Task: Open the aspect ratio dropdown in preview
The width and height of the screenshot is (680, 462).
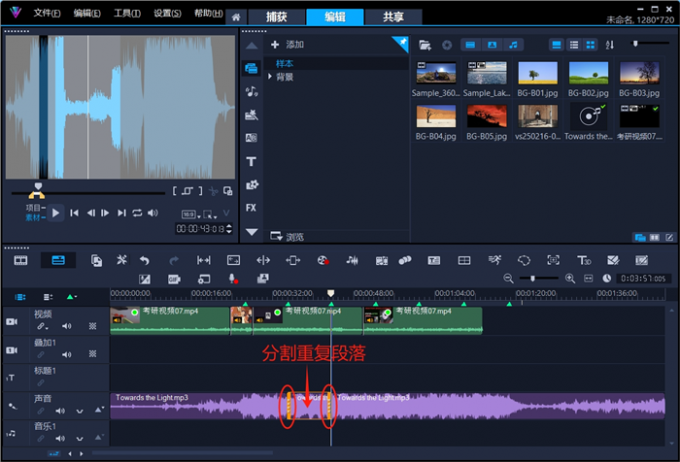Action: tap(190, 214)
